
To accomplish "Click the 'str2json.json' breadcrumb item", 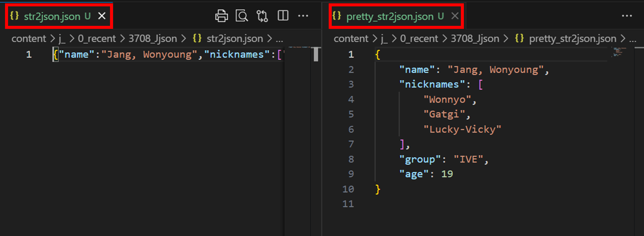I will point(234,39).
